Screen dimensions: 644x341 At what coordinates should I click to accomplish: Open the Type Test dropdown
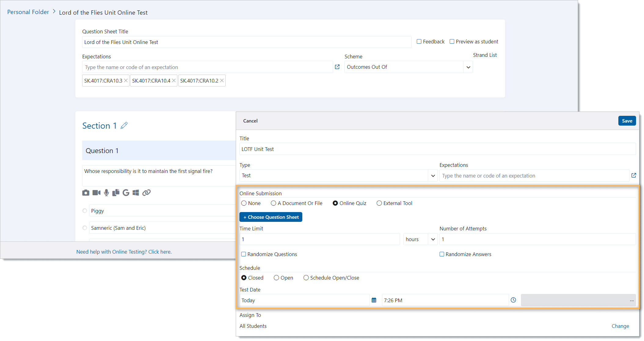tap(433, 176)
